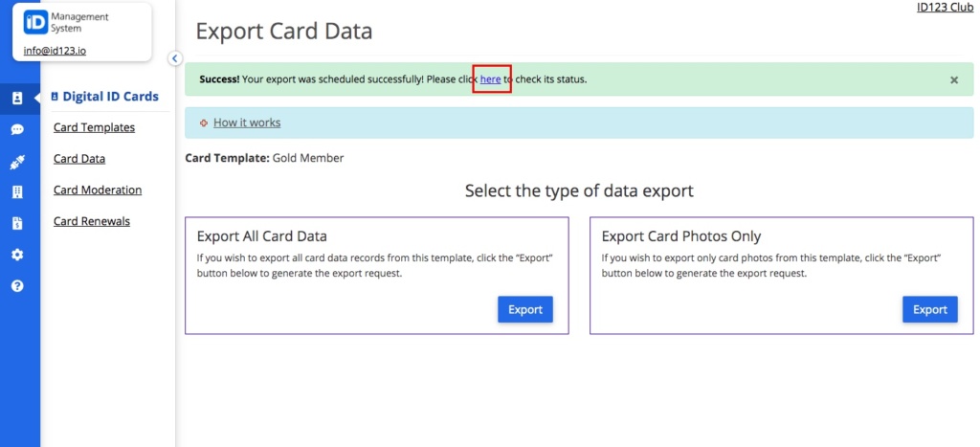
Task: Open the Digital ID Cards sidebar icon
Action: pyautogui.click(x=17, y=99)
